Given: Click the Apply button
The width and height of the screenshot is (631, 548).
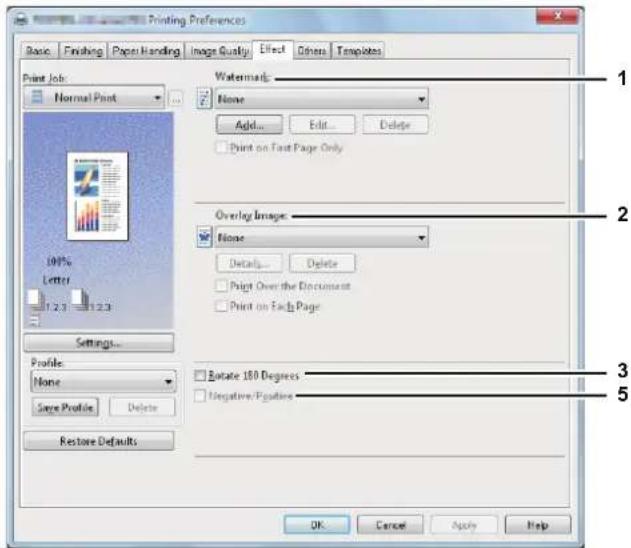Looking at the screenshot, I should (x=464, y=525).
